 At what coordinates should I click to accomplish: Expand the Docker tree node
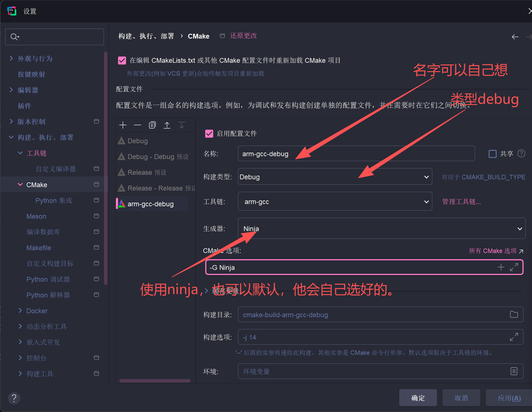click(20, 310)
